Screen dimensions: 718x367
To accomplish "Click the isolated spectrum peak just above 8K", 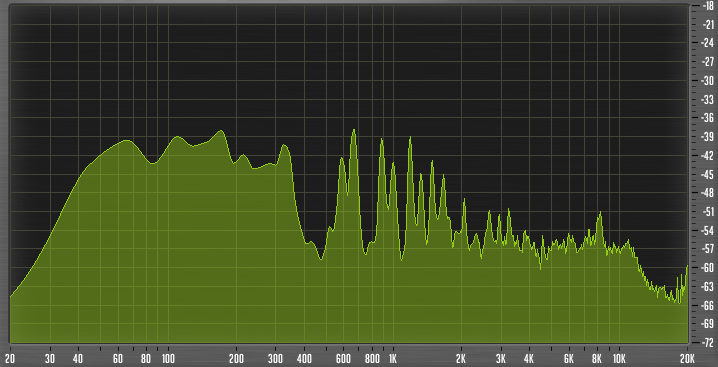I will [600, 214].
